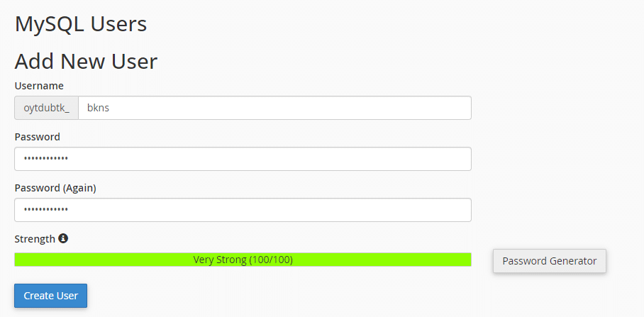Click the bkns text in Username
The height and width of the screenshot is (317, 644).
[98, 108]
